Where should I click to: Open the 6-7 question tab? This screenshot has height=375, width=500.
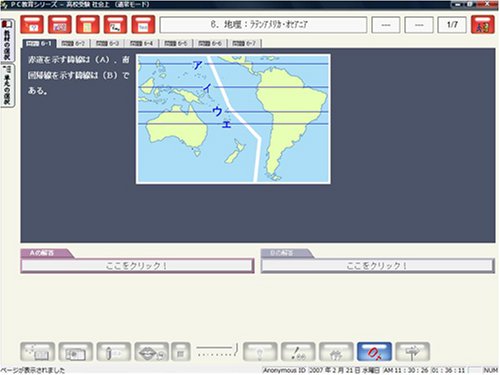[x=244, y=43]
